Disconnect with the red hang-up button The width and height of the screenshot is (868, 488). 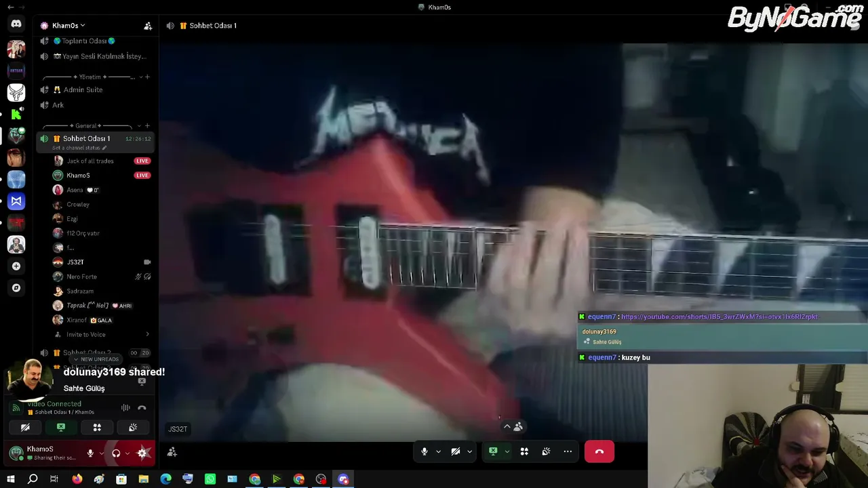coord(599,451)
